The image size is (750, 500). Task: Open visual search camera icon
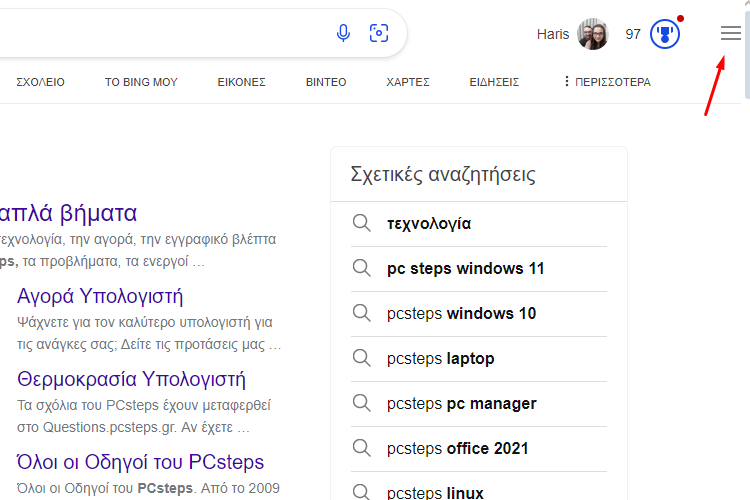379,33
